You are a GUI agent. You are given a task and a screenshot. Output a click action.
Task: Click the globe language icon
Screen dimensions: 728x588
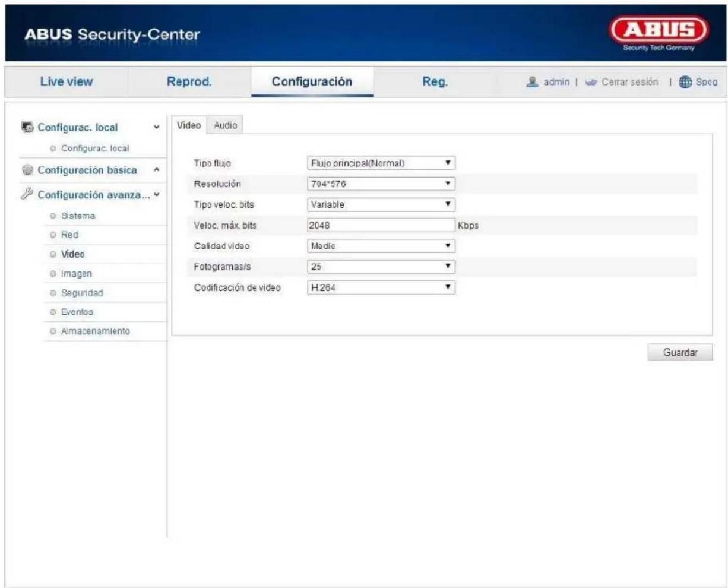point(685,82)
